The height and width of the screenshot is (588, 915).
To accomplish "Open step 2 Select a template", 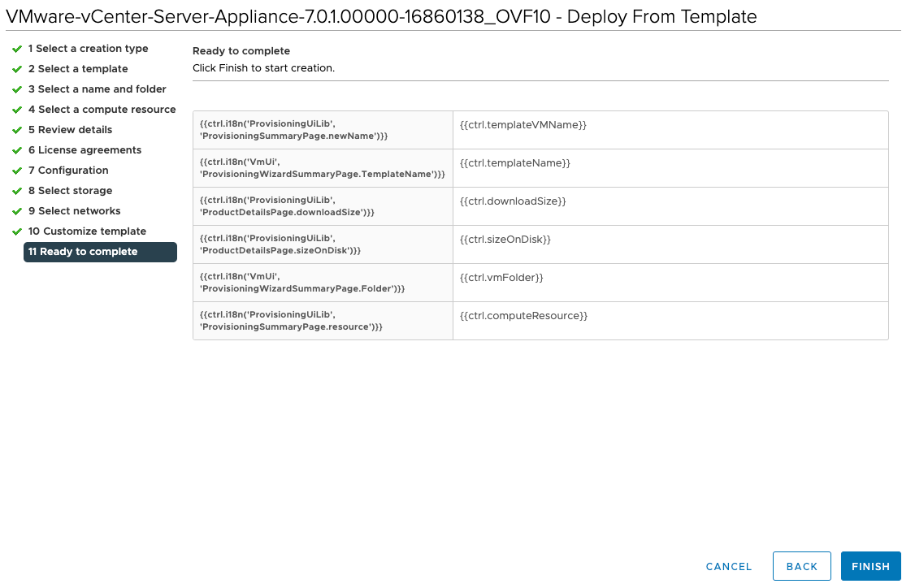I will click(78, 69).
